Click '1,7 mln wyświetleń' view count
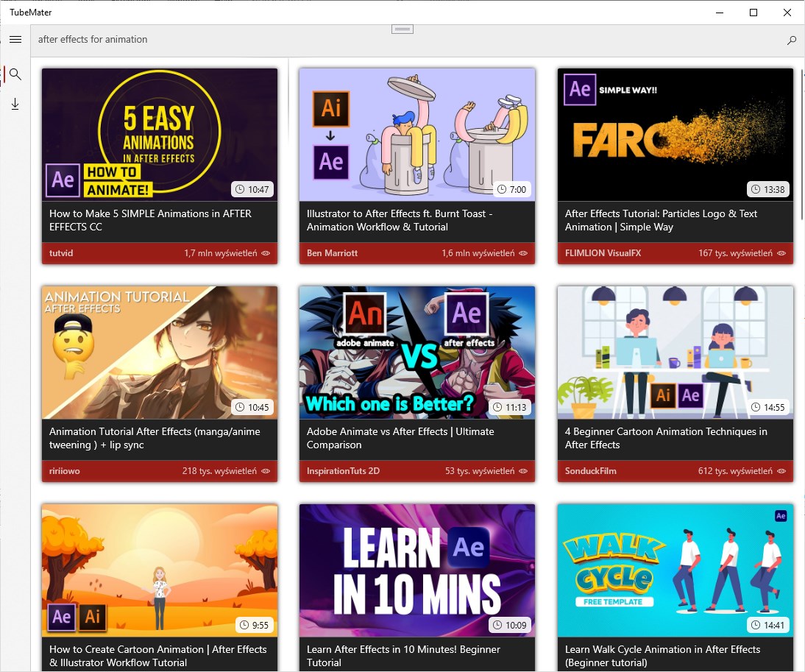The width and height of the screenshot is (805, 672). tap(221, 253)
